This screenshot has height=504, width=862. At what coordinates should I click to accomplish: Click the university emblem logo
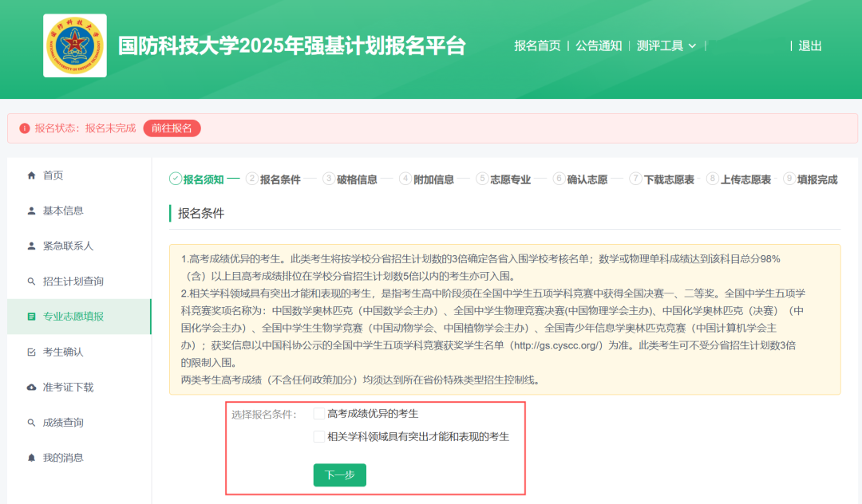click(75, 45)
